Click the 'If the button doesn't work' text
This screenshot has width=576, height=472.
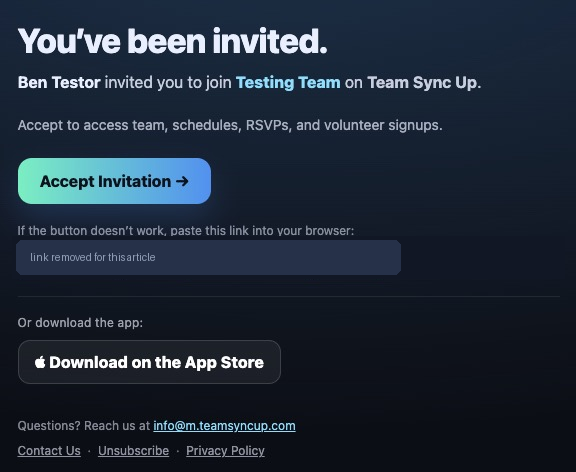click(x=186, y=231)
